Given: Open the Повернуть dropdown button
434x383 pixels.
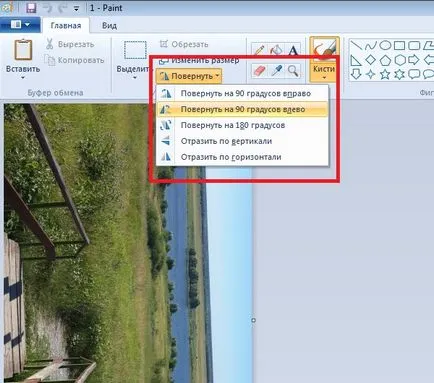Looking at the screenshot, I should [189, 76].
